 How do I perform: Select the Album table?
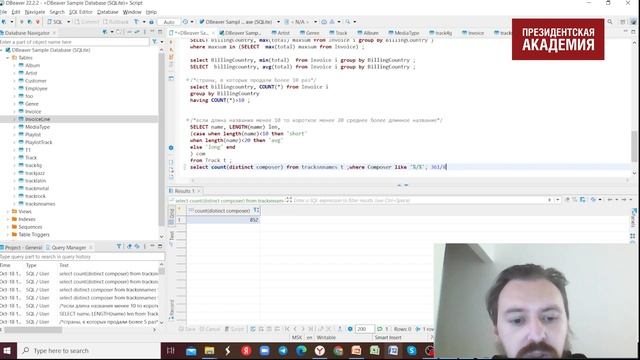[x=32, y=65]
